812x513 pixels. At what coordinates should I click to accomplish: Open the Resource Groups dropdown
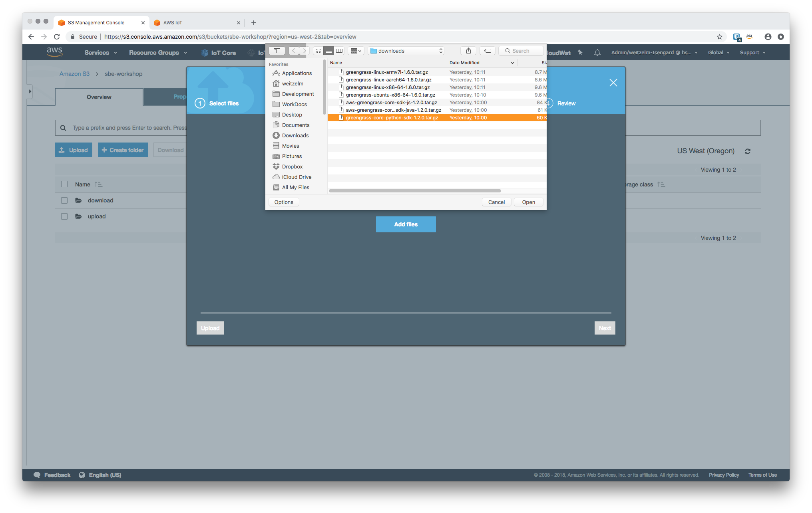pos(158,53)
